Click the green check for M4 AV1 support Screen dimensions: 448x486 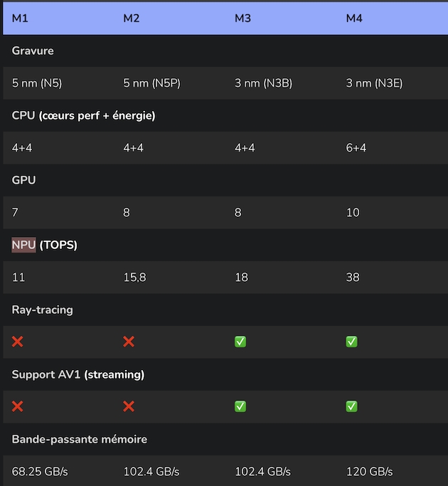pos(351,406)
